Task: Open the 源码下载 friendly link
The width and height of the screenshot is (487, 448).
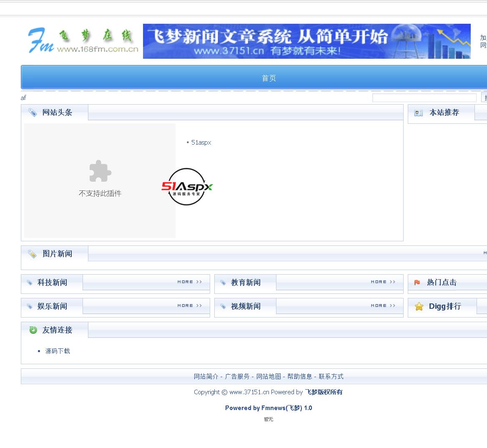Action: (x=58, y=351)
